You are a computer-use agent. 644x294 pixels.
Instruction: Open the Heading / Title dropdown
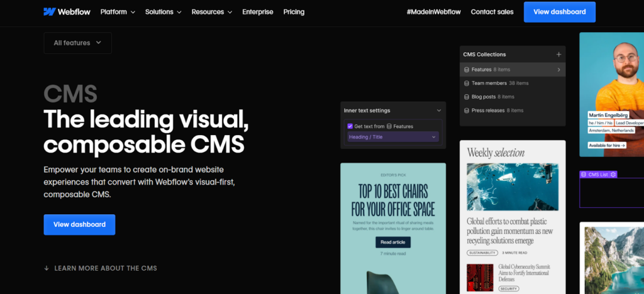point(393,137)
